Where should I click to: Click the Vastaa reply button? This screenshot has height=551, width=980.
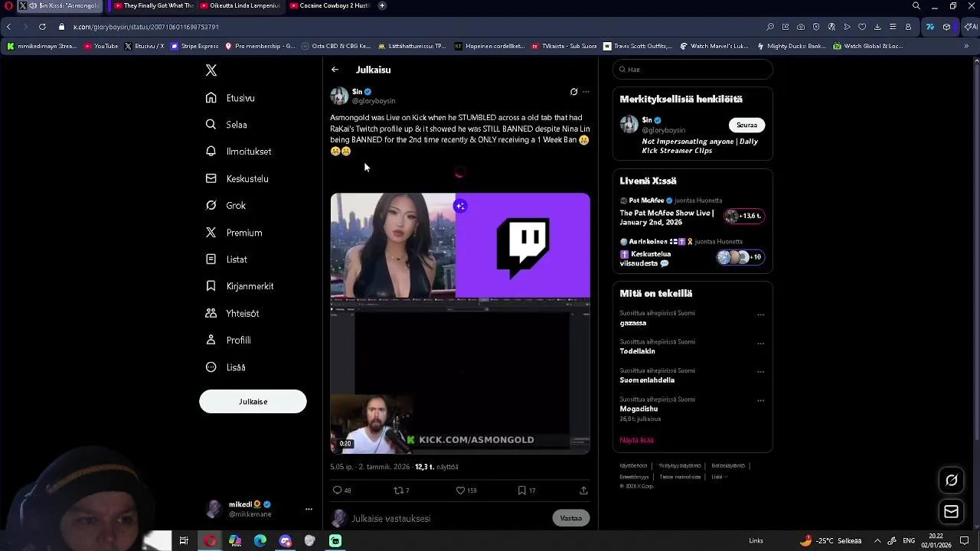pyautogui.click(x=571, y=518)
